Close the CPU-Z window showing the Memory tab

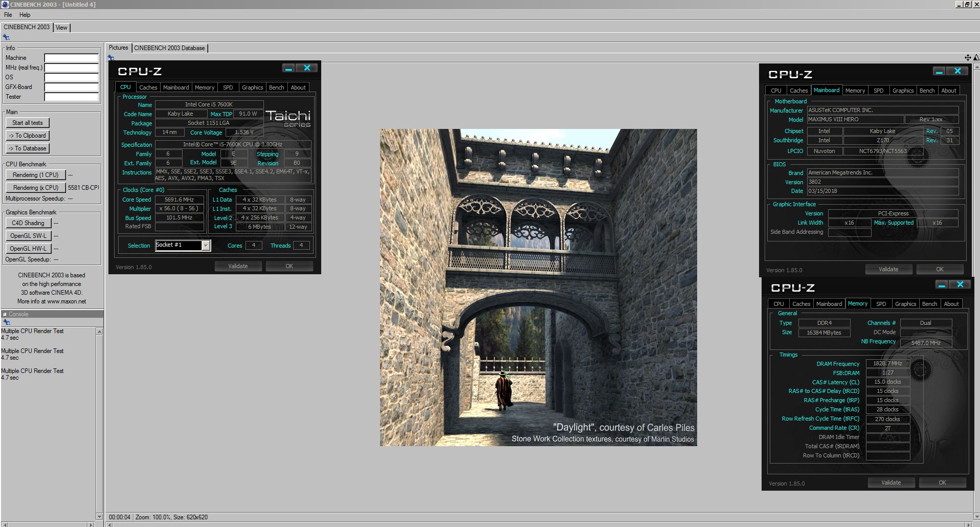(x=960, y=284)
